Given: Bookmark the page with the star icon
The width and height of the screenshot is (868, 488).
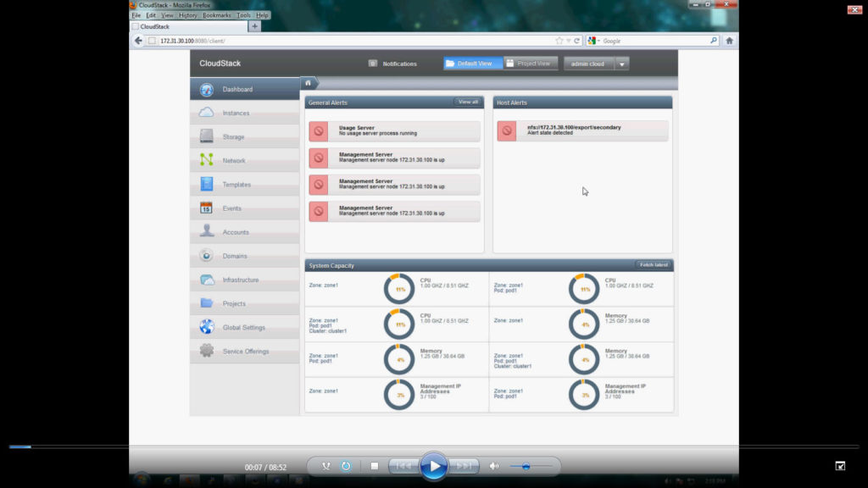Looking at the screenshot, I should (559, 41).
